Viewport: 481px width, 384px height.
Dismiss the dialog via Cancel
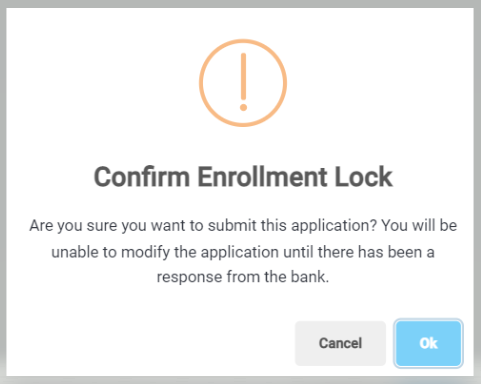tap(340, 343)
